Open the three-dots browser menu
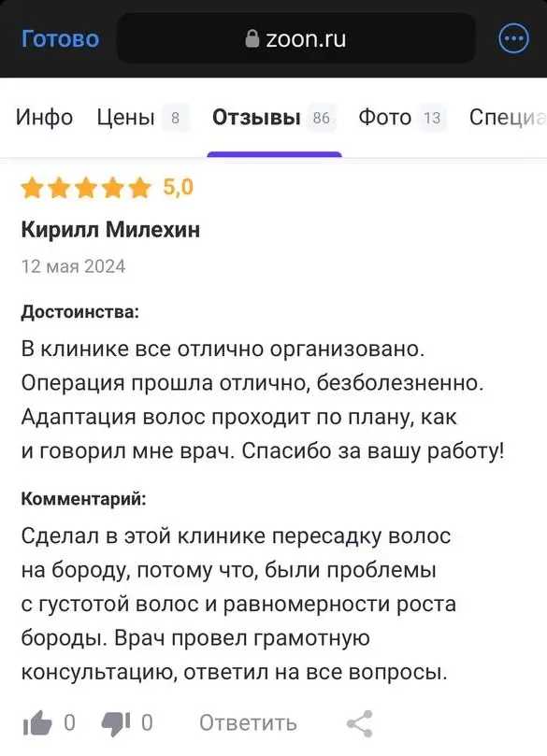 click(x=513, y=38)
